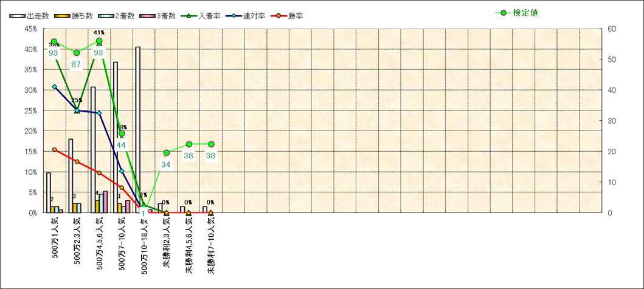The width and height of the screenshot is (644, 289).
Task: Click the 500万1人気 category axis label
Action: point(55,239)
